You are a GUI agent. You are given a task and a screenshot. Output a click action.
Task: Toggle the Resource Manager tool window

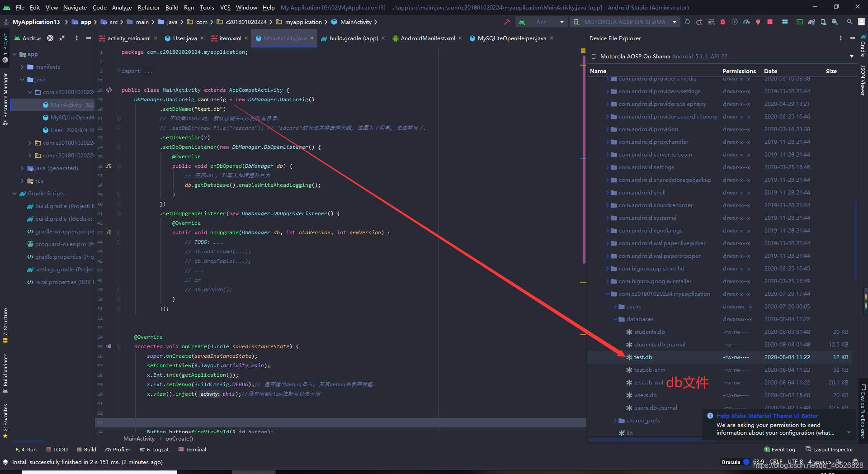pyautogui.click(x=5, y=99)
